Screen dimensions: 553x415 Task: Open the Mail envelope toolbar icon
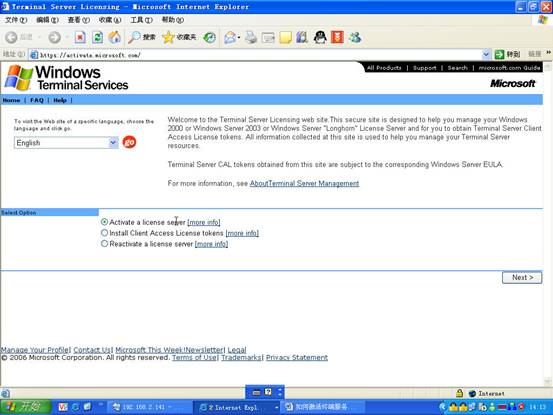pyautogui.click(x=230, y=37)
